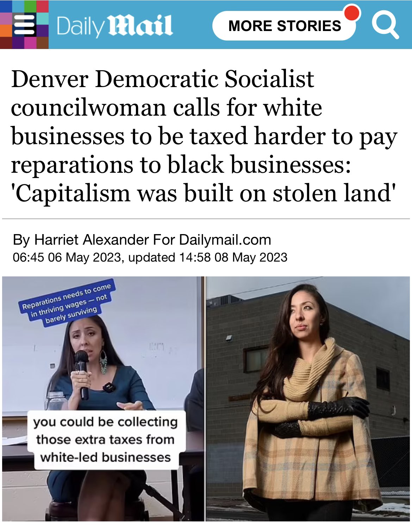Tap the search magnifier icon
The height and width of the screenshot is (532, 412).
(385, 25)
